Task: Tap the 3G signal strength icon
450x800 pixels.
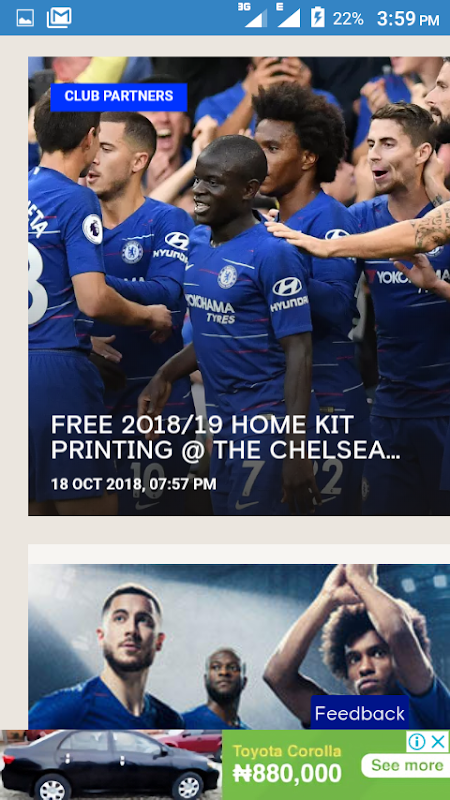Action: tap(252, 15)
